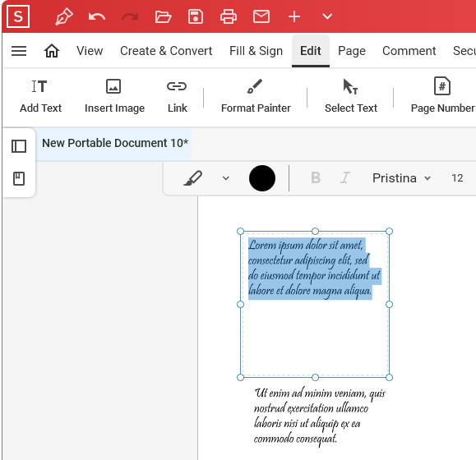Send by email using envelope icon

(x=261, y=16)
